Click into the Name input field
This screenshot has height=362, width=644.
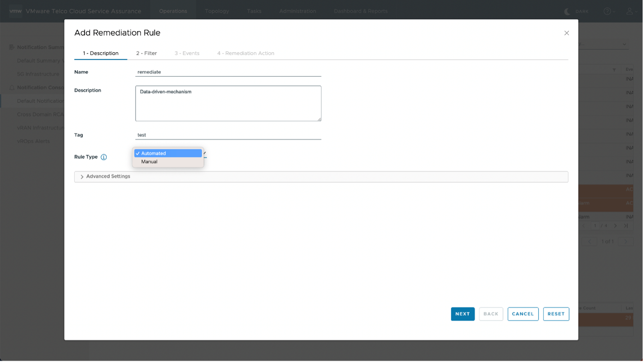click(228, 72)
